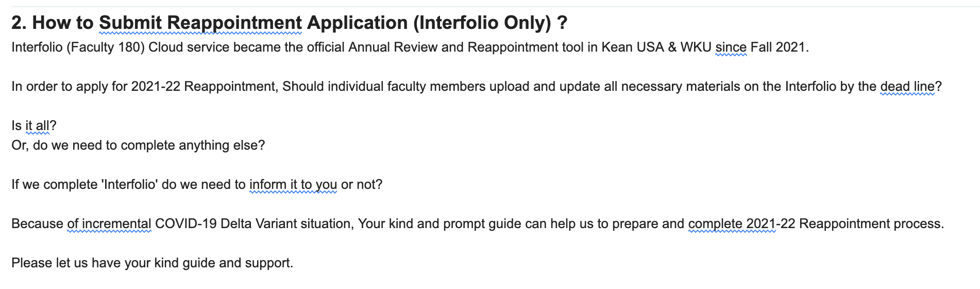The image size is (980, 289).
Task: Click the quoted word 'Interfolio' in the question
Action: pos(129,185)
